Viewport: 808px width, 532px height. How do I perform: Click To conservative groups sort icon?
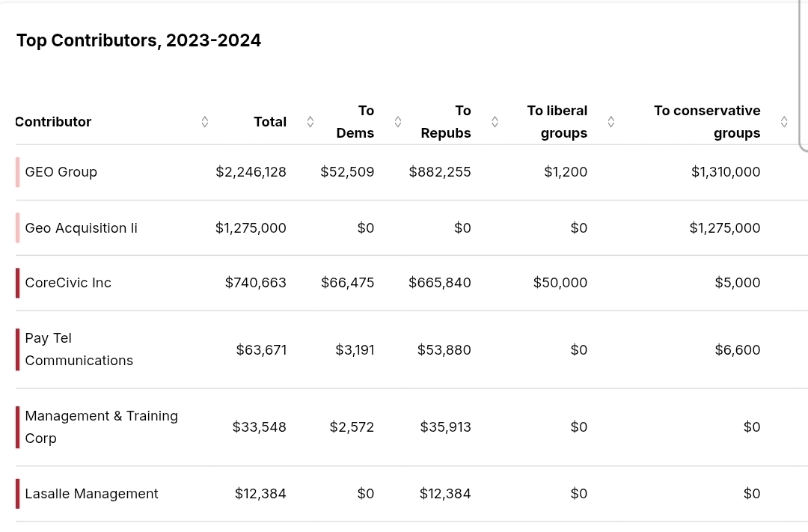784,122
